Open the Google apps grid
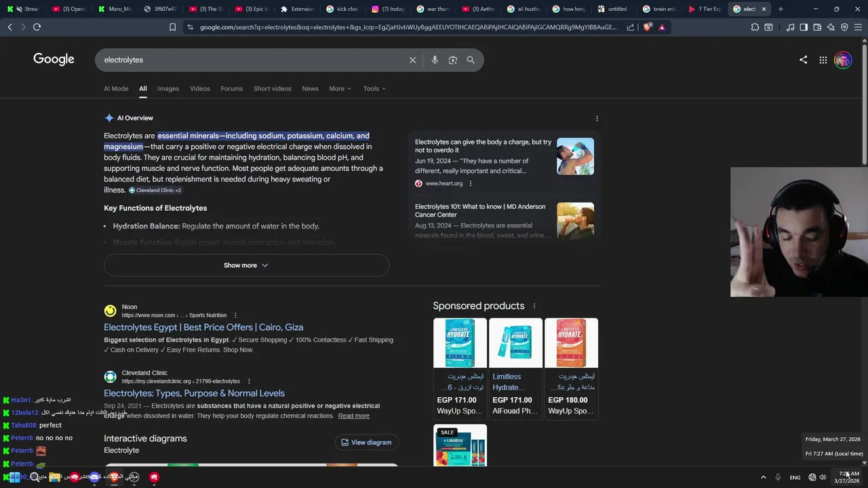 click(x=823, y=60)
